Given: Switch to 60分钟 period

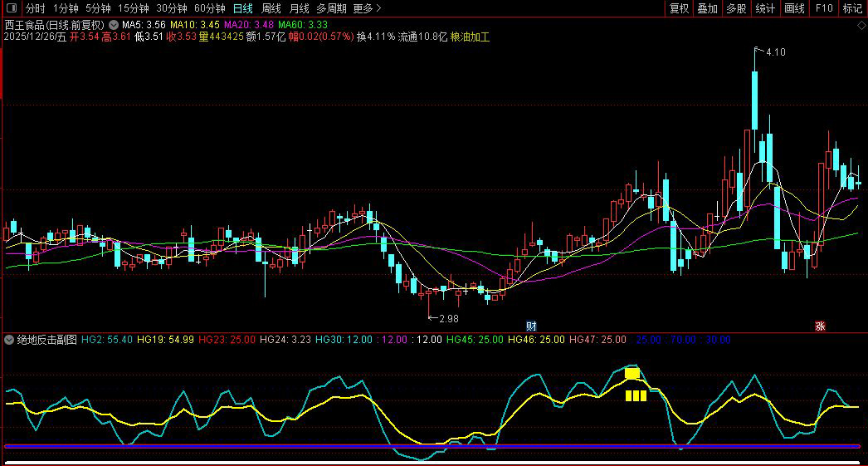Looking at the screenshot, I should click(210, 8).
